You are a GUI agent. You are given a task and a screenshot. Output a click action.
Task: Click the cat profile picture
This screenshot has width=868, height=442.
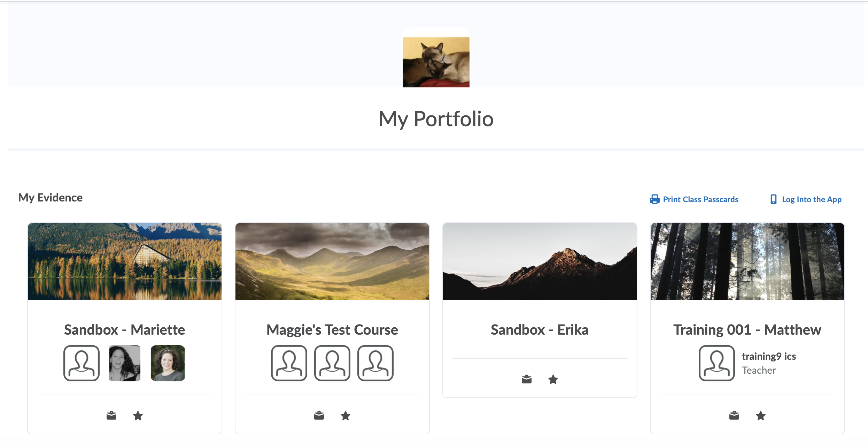[x=436, y=62]
